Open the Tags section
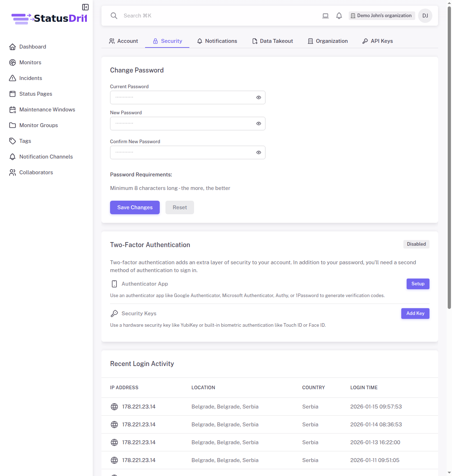The width and height of the screenshot is (452, 476). click(25, 141)
